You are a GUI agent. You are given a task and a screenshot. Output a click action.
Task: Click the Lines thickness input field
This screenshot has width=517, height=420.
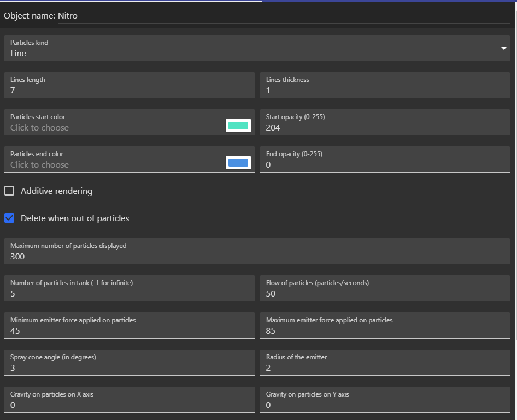coord(385,91)
